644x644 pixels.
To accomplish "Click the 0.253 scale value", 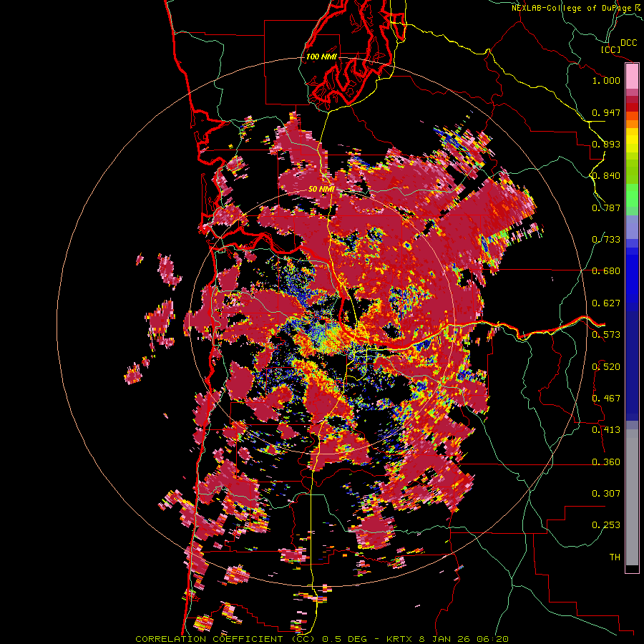I will [606, 525].
